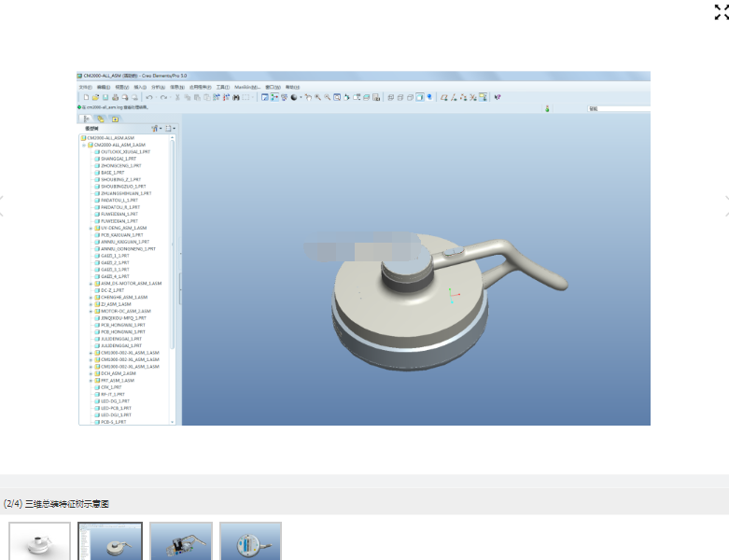This screenshot has width=729, height=560.
Task: Click the Refit view icon
Action: (x=337, y=97)
